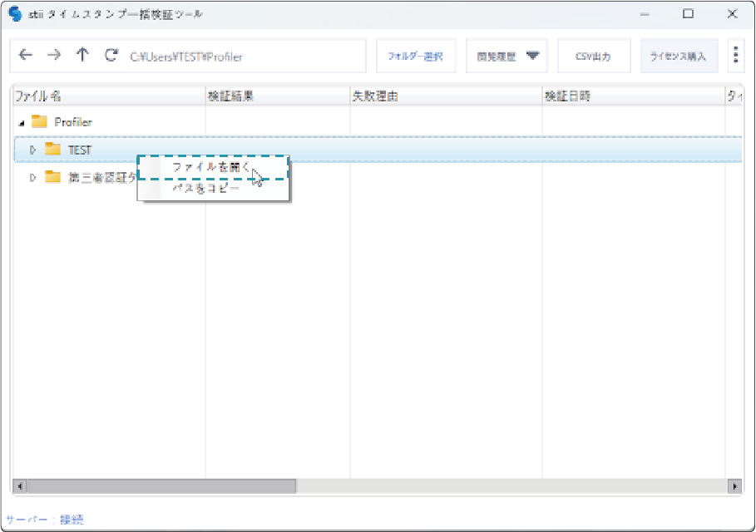756x532 pixels.
Task: Choose パスをコピー from context menu
Action: tap(205, 189)
